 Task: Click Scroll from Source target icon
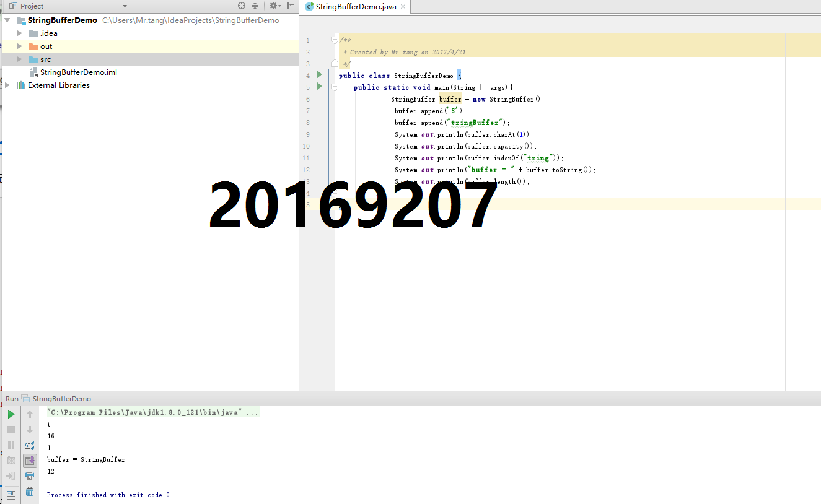point(242,6)
